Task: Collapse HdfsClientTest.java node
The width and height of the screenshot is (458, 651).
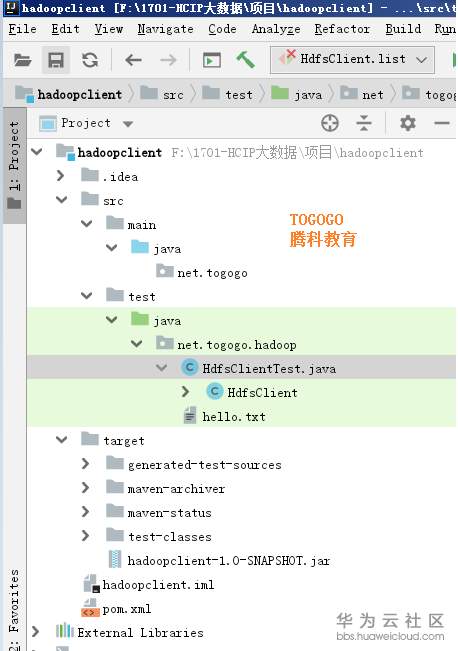Action: 161,368
